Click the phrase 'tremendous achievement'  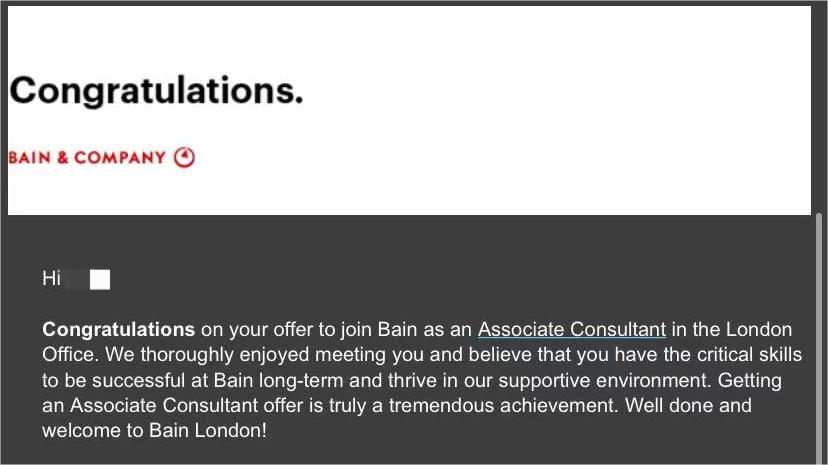503,405
